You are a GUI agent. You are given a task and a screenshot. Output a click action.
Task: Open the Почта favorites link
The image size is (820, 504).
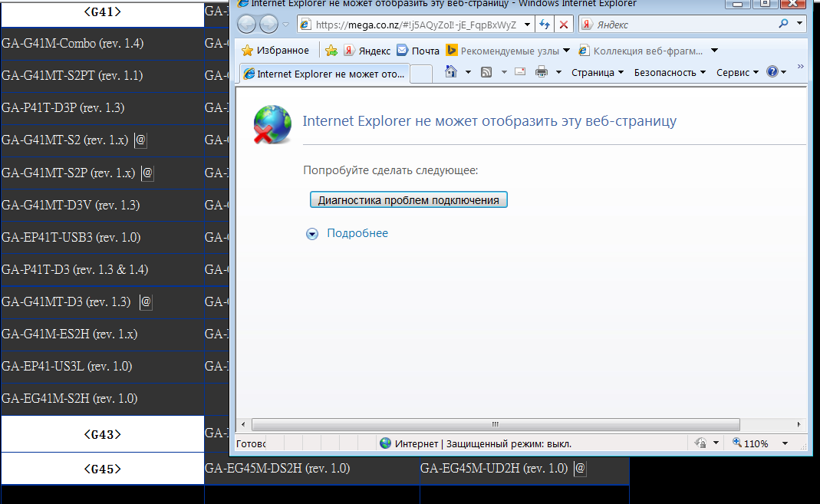pyautogui.click(x=418, y=51)
